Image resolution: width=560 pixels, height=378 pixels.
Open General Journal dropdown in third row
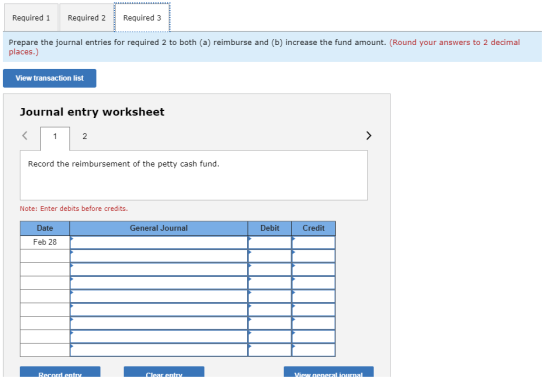click(159, 269)
